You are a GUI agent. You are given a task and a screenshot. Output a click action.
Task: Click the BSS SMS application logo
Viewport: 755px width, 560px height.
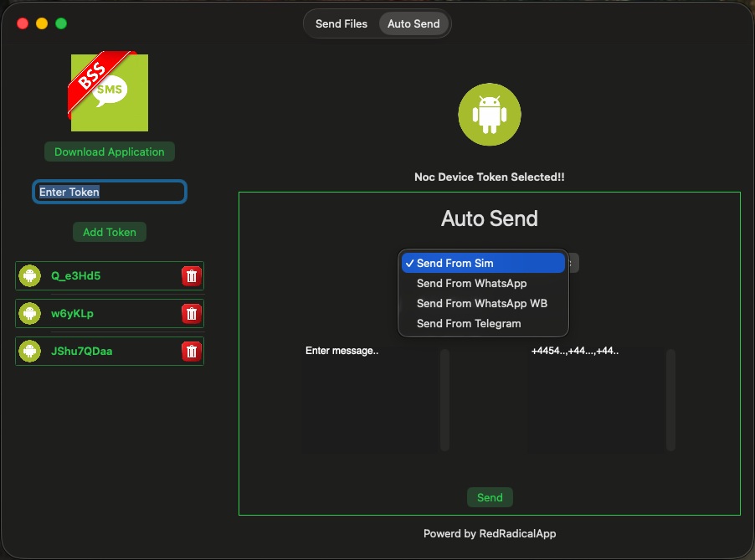point(108,91)
